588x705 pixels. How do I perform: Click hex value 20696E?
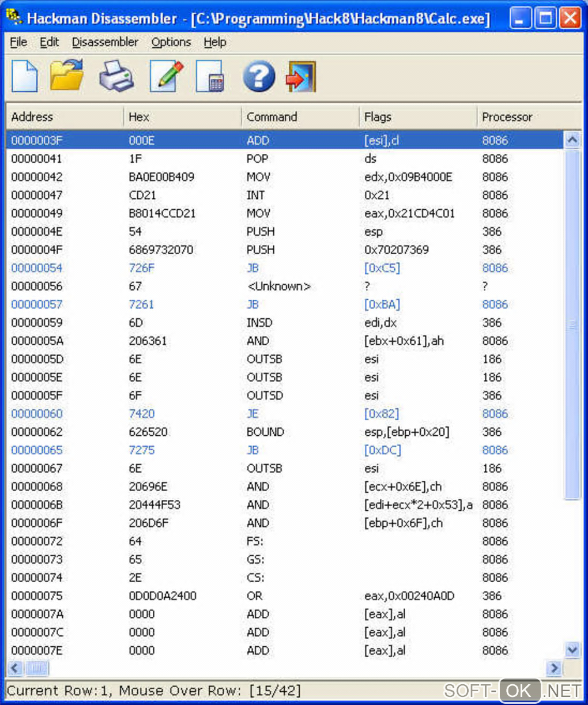pos(148,487)
